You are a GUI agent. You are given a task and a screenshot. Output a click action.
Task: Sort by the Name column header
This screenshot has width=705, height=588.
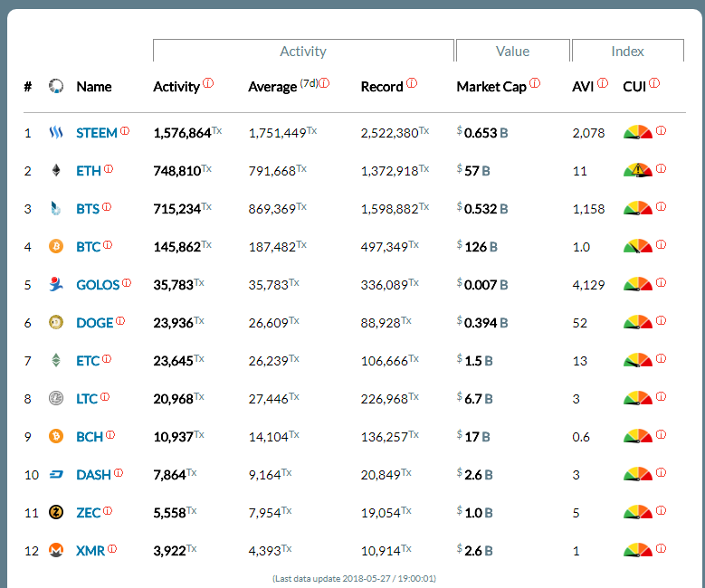coord(94,86)
